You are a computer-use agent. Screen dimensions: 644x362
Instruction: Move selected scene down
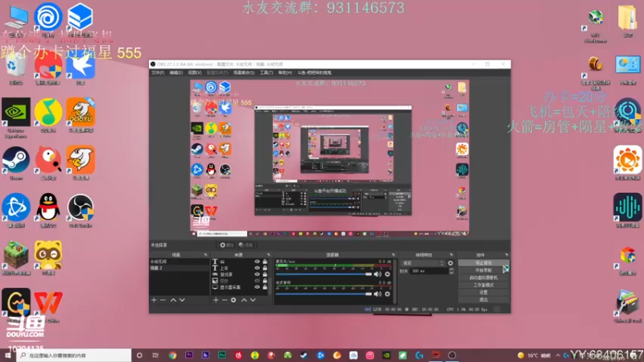click(x=182, y=300)
